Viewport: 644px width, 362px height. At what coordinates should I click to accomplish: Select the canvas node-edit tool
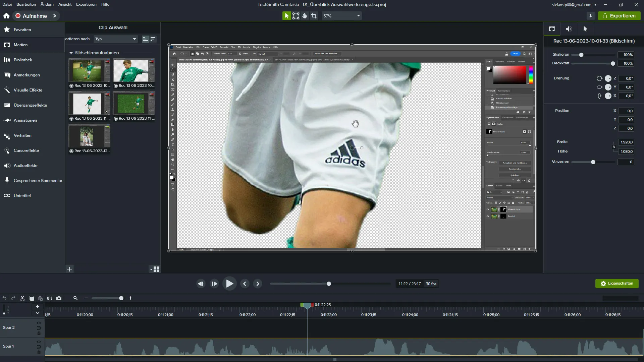(296, 16)
